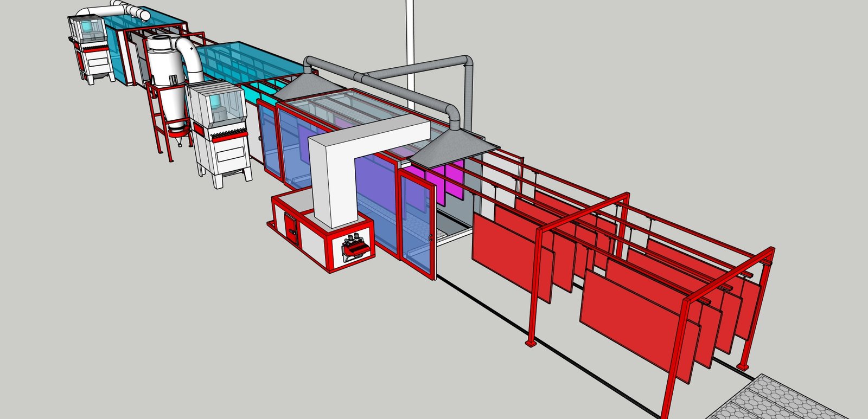Select the open blue glass oven door
Viewport: 868px width, 419px height.
click(x=417, y=222)
